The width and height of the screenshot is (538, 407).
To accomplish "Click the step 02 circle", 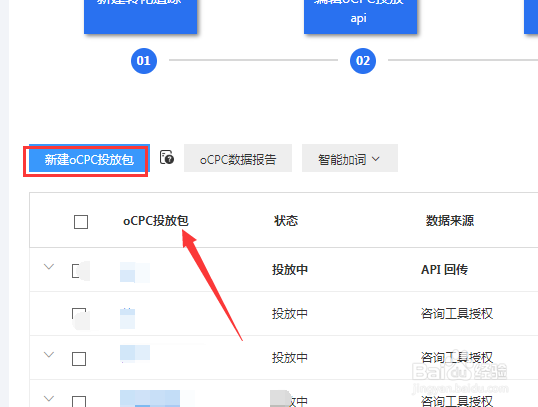I will (x=363, y=61).
